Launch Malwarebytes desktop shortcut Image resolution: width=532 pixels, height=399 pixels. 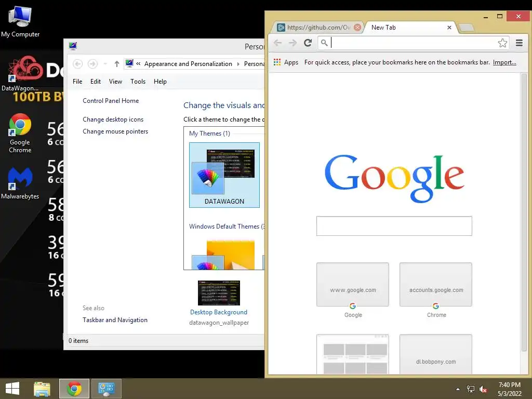[20, 183]
